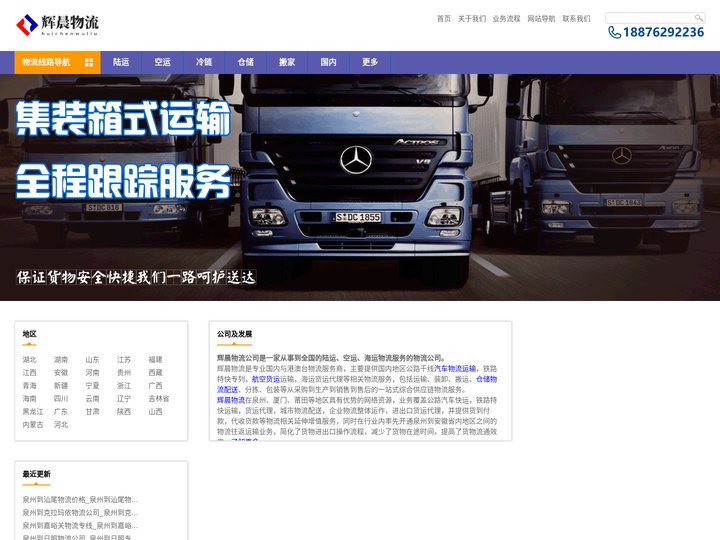Choose region 江西
This screenshot has width=720, height=540.
pyautogui.click(x=29, y=372)
